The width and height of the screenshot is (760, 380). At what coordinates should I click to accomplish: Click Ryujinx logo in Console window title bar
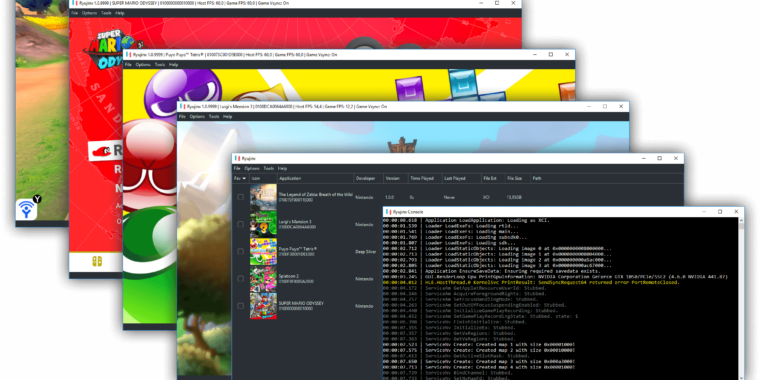coord(388,212)
